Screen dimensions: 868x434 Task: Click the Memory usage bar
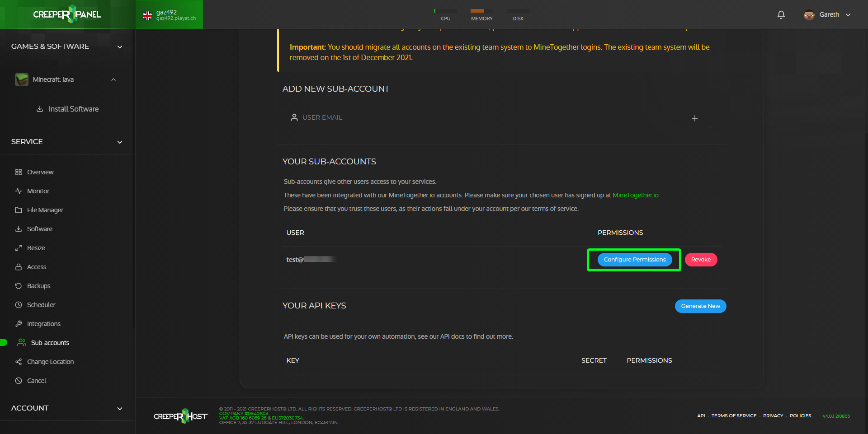click(481, 11)
